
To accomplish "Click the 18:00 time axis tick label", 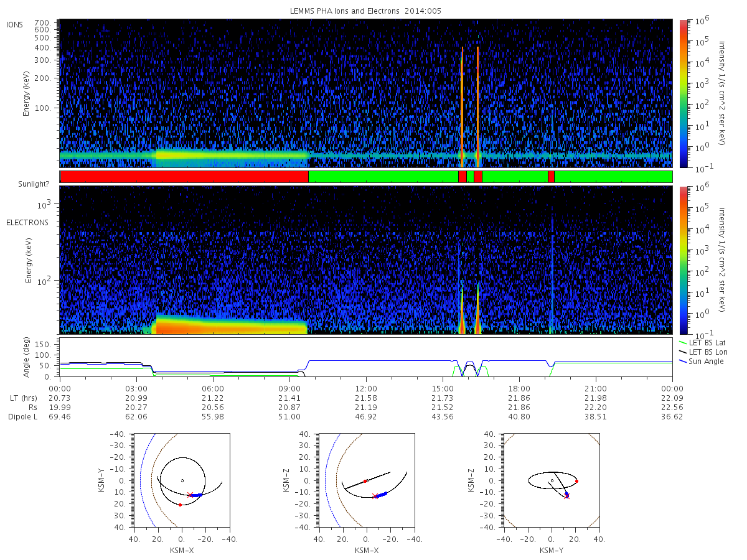I will pos(519,380).
